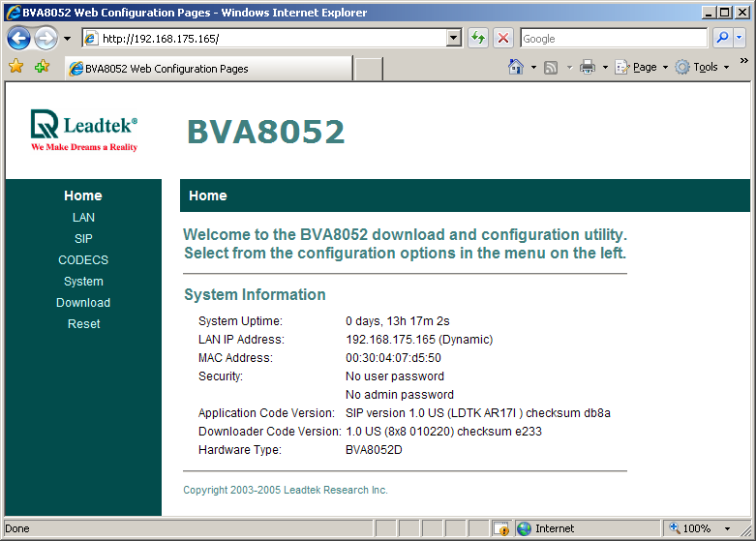Expand the feeds dropdown arrow
Image resolution: width=756 pixels, height=541 pixels.
569,67
